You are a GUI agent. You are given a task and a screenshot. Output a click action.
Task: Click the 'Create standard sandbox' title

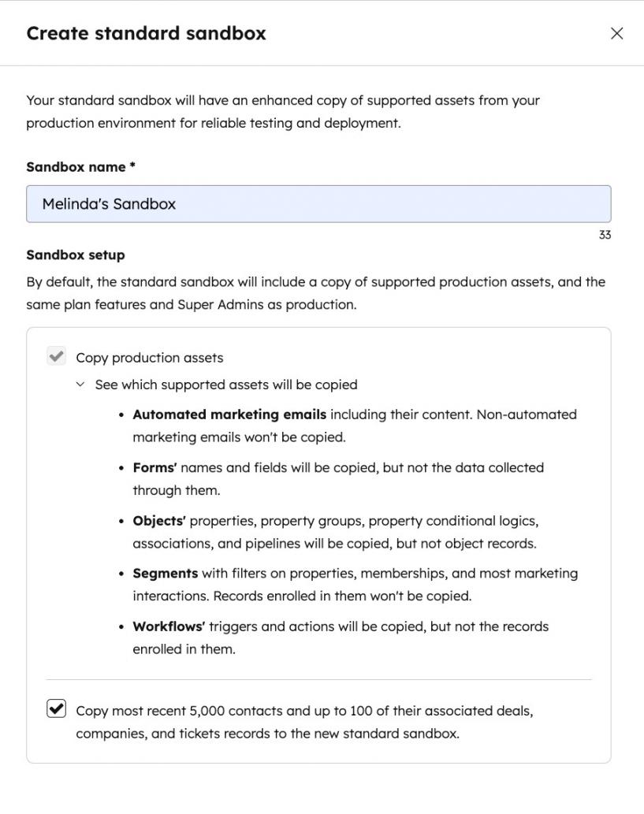pyautogui.click(x=147, y=33)
